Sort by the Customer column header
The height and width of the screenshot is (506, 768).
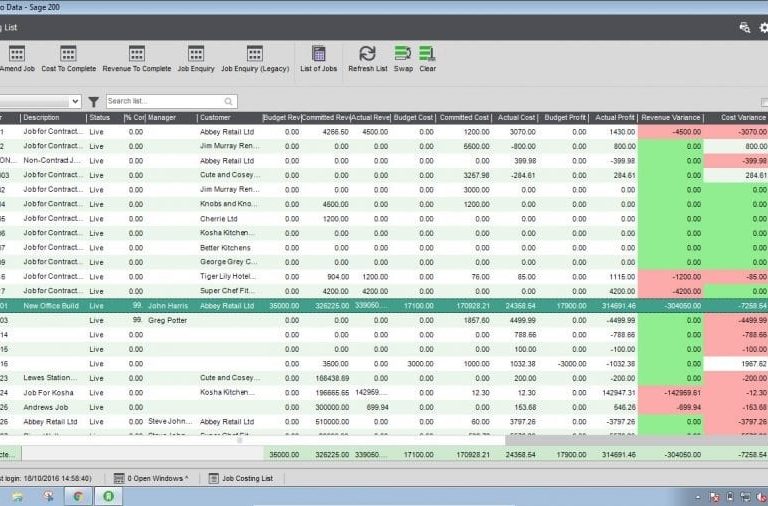point(230,118)
